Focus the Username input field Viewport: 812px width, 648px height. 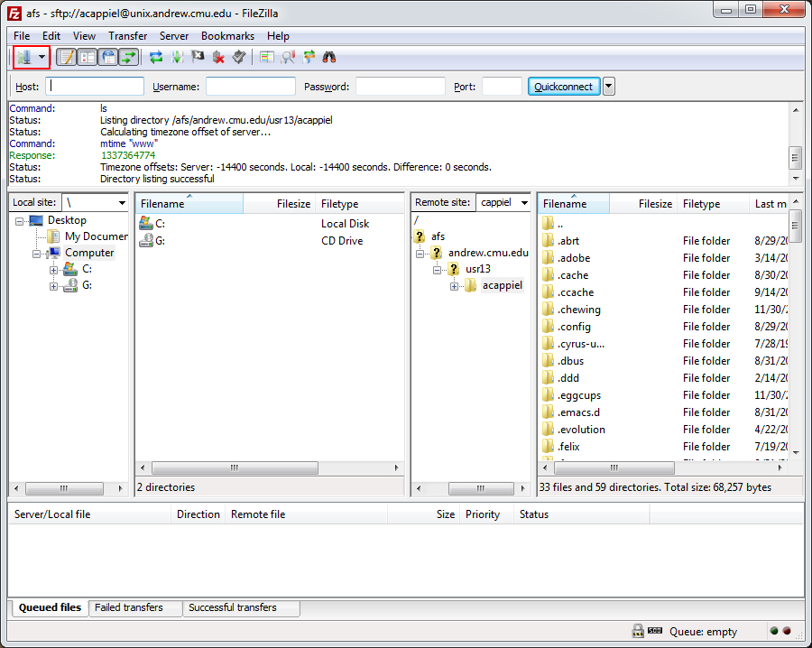(251, 86)
